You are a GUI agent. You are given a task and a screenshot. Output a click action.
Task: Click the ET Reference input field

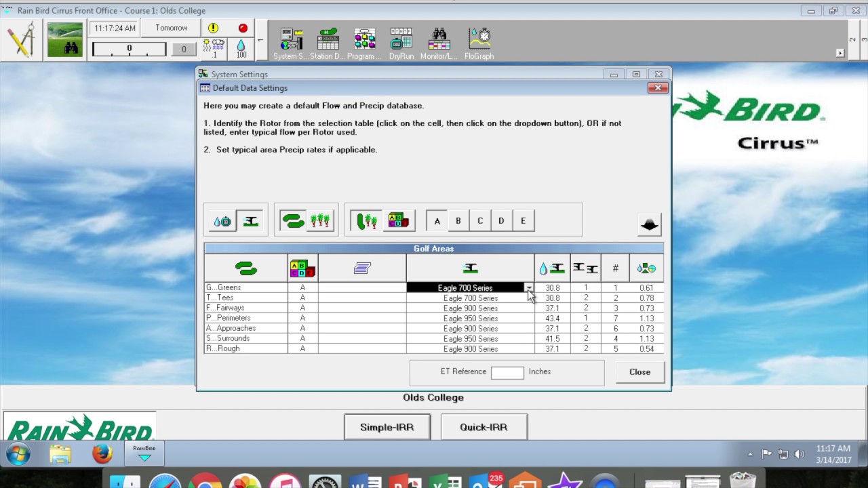pyautogui.click(x=507, y=372)
